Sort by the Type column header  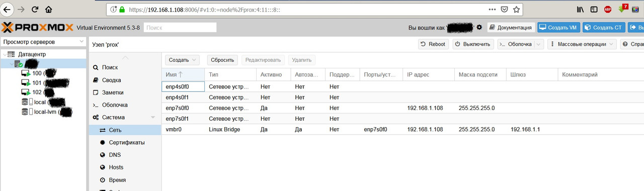(x=230, y=74)
